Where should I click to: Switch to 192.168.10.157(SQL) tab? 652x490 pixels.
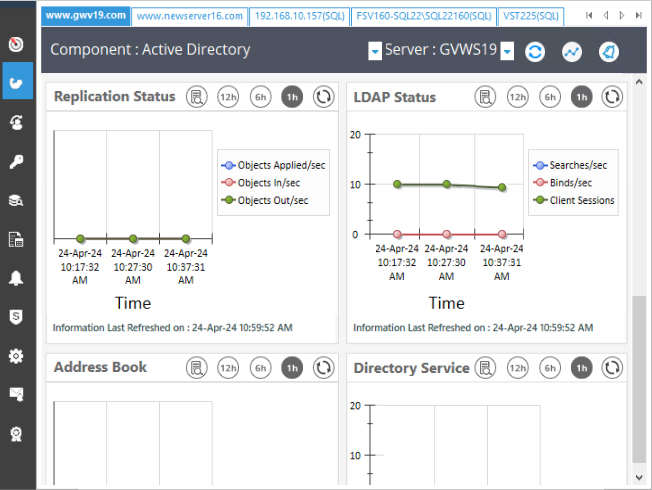pos(299,16)
